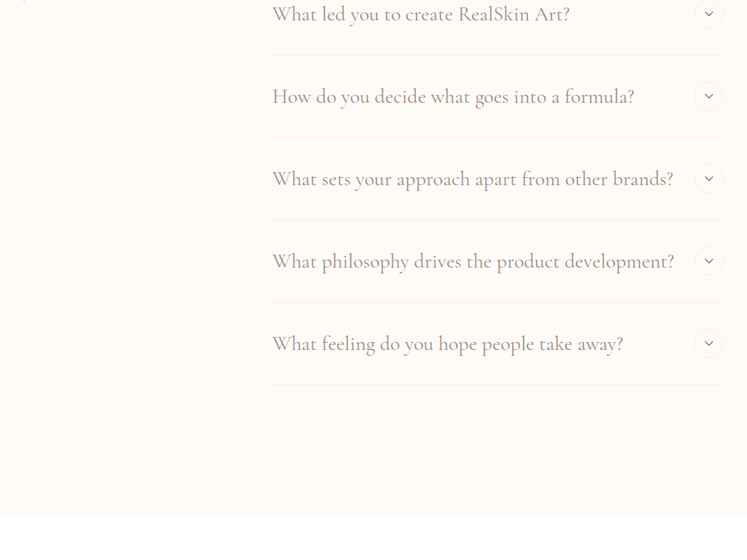Toggle the RealSkin Art question's round arrow button
Viewport: 747px width, 560px height.
[708, 14]
